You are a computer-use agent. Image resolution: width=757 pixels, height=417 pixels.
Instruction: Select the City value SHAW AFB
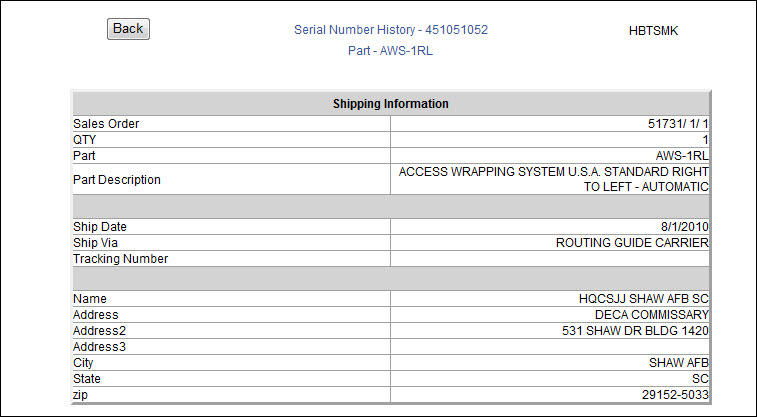tap(679, 363)
